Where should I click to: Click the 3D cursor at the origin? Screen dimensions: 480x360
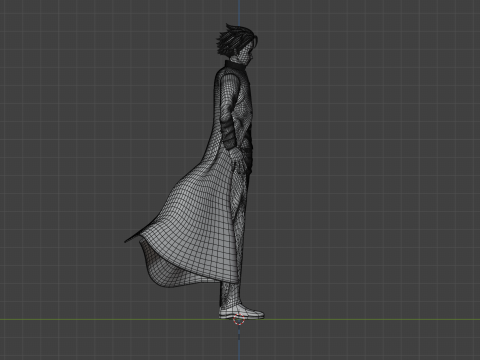[239, 319]
